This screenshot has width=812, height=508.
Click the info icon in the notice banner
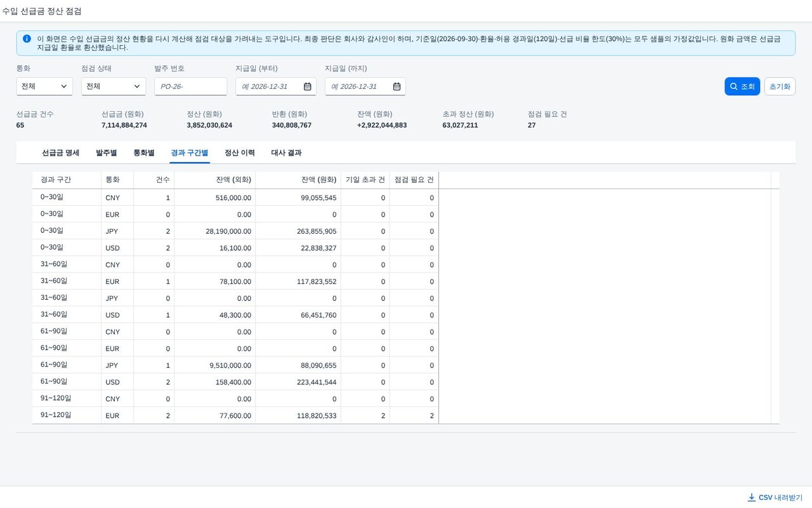[27, 39]
